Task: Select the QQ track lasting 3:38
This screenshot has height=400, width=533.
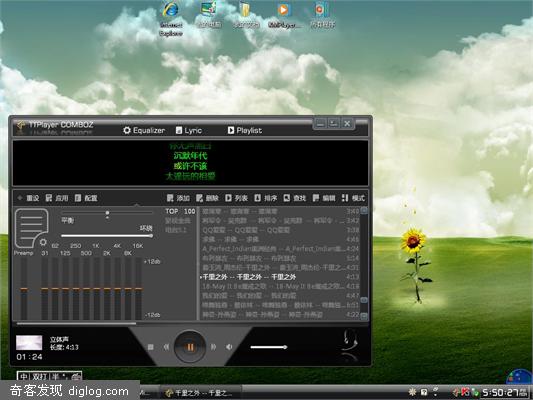Action: 279,230
